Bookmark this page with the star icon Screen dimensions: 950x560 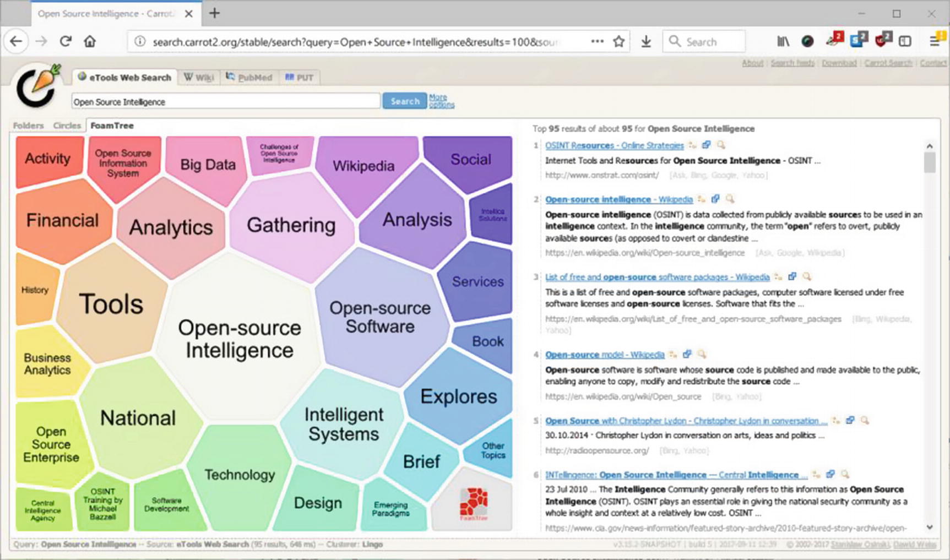619,42
